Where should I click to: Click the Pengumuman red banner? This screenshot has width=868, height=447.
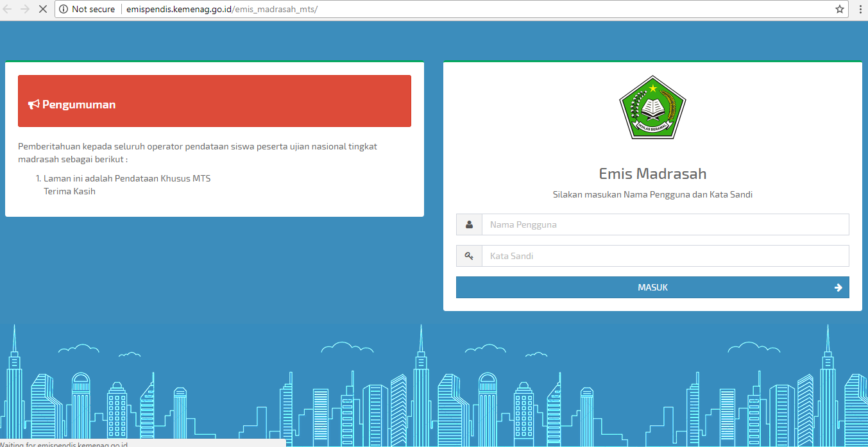tap(214, 101)
